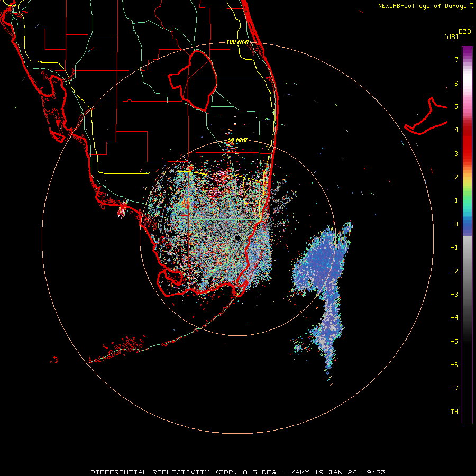Click the KAMX station identifier in the caption
The image size is (476, 476).
point(301,472)
